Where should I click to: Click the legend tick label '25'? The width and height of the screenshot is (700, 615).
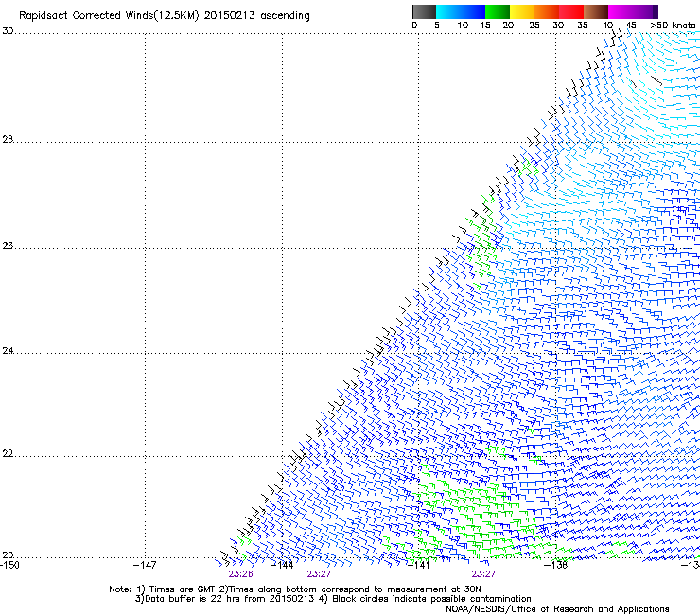[x=534, y=26]
